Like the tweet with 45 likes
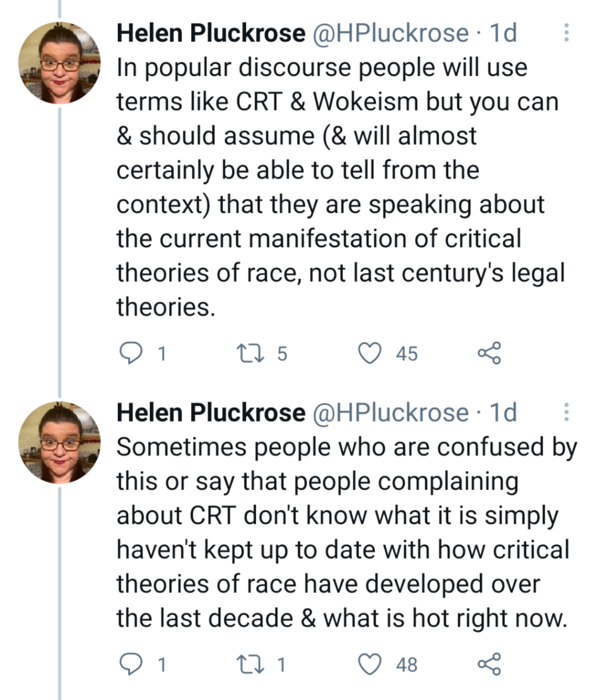The width and height of the screenshot is (597, 700). pos(370,353)
